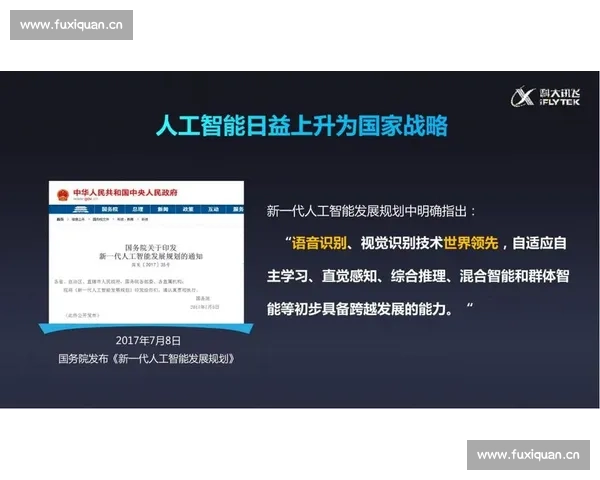Click the iFLYTEK logo on the slide

545,96
